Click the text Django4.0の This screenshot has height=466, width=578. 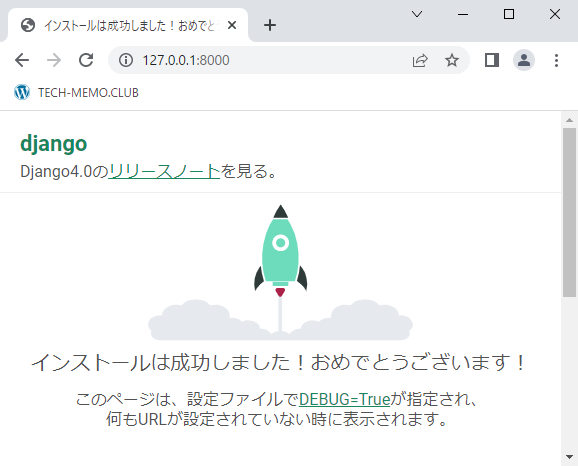coord(64,171)
